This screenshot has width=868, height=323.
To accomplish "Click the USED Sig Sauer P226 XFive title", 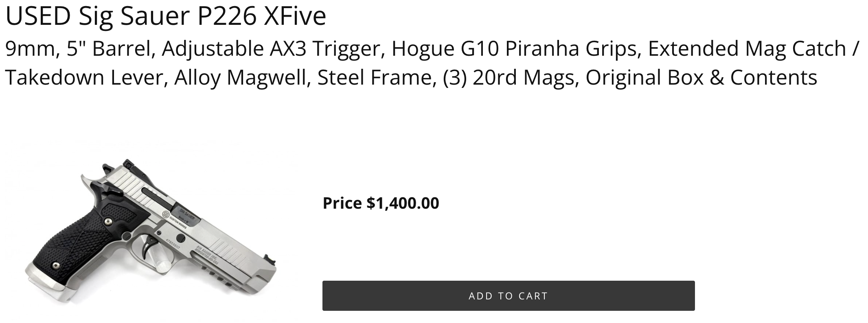I will pyautogui.click(x=165, y=16).
